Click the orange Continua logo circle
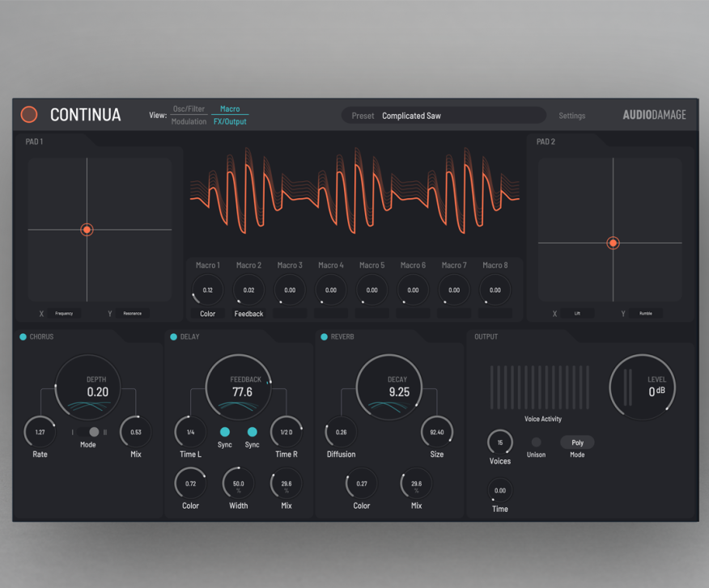 point(29,114)
